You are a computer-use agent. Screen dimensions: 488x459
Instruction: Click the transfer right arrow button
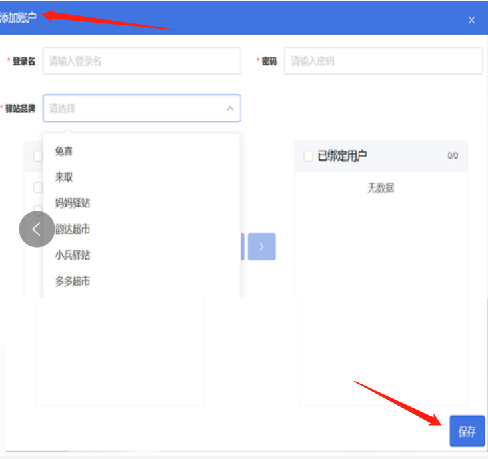point(262,246)
